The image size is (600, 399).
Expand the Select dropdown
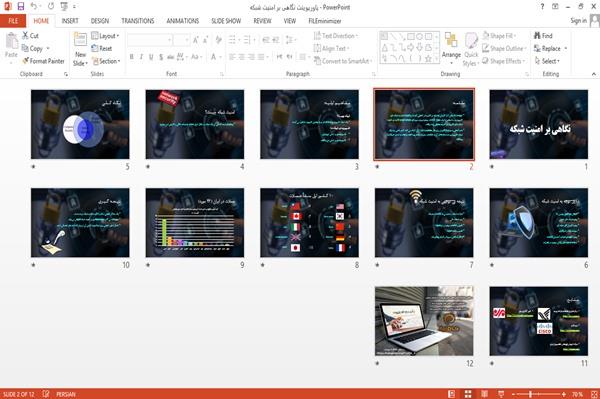click(x=547, y=61)
